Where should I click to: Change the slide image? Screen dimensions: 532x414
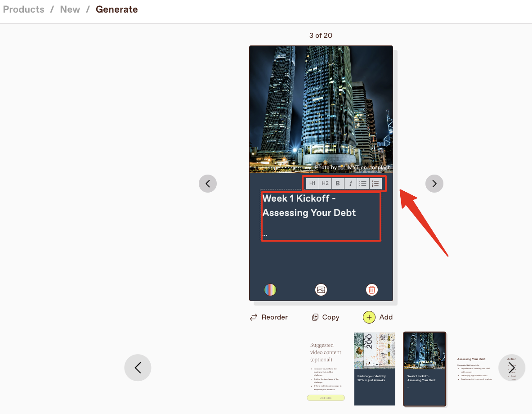coord(321,290)
